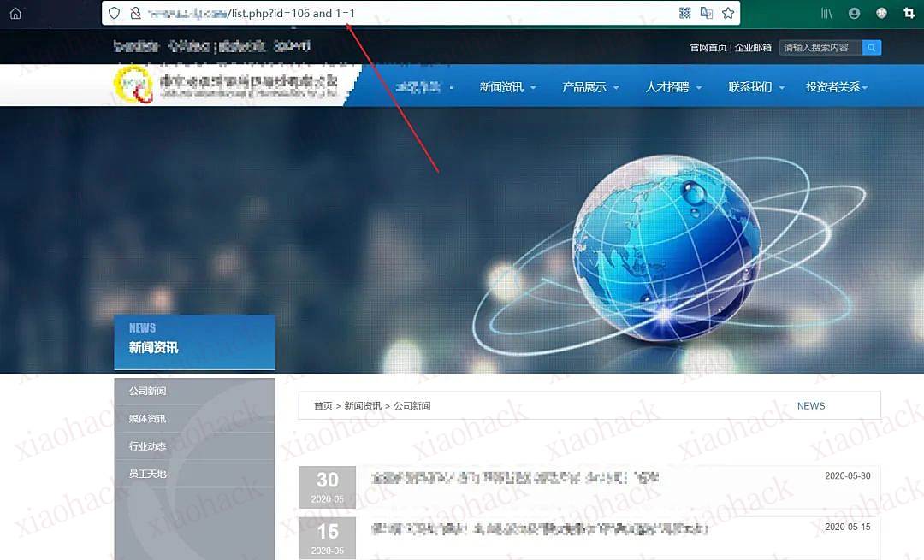Screen dimensions: 924x560
Task: Click the 请输入搜索内容 search box
Action: pyautogui.click(x=820, y=48)
